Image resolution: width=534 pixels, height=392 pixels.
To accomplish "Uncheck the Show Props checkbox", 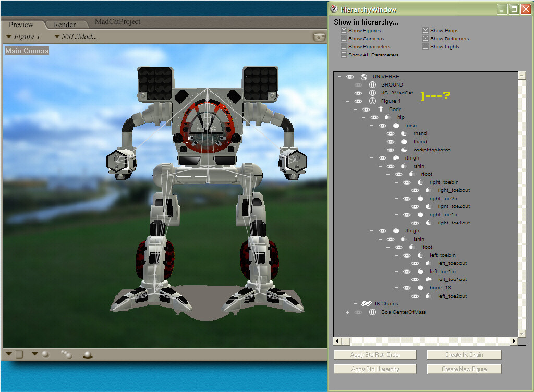I will [x=426, y=31].
